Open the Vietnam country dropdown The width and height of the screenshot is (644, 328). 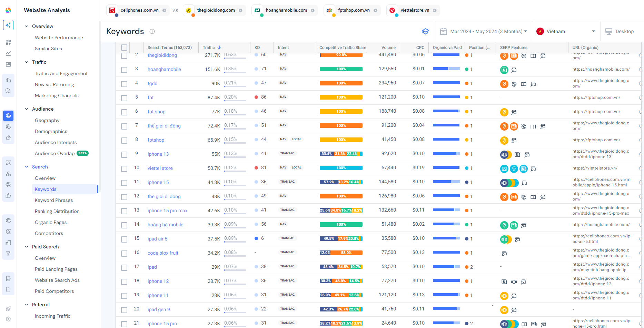point(566,31)
